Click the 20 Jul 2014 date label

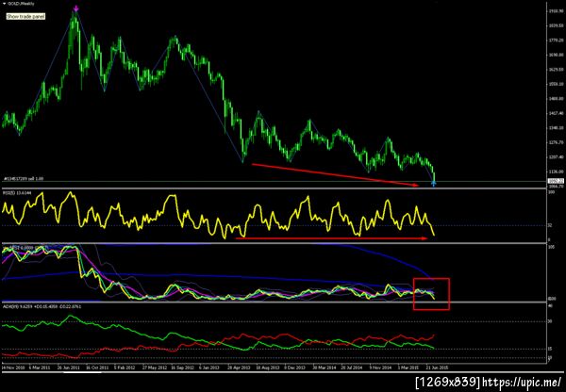coord(352,367)
